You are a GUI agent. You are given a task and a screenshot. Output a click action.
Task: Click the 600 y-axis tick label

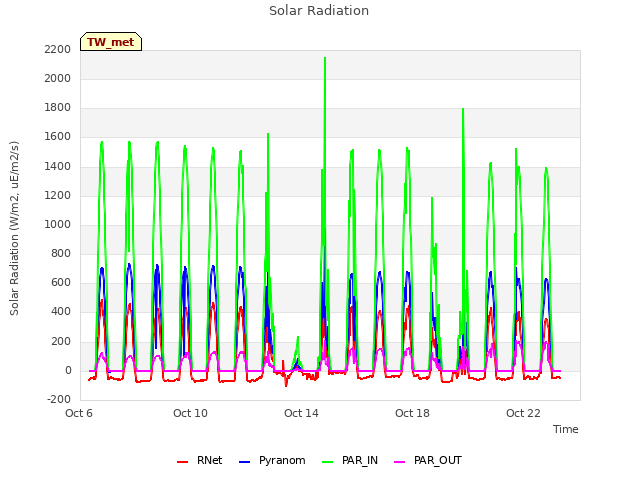tap(61, 282)
